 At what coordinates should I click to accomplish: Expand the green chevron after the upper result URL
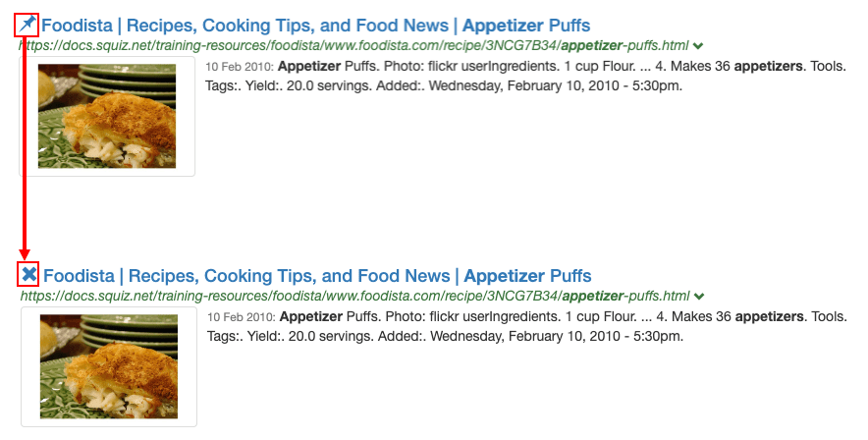[x=698, y=46]
